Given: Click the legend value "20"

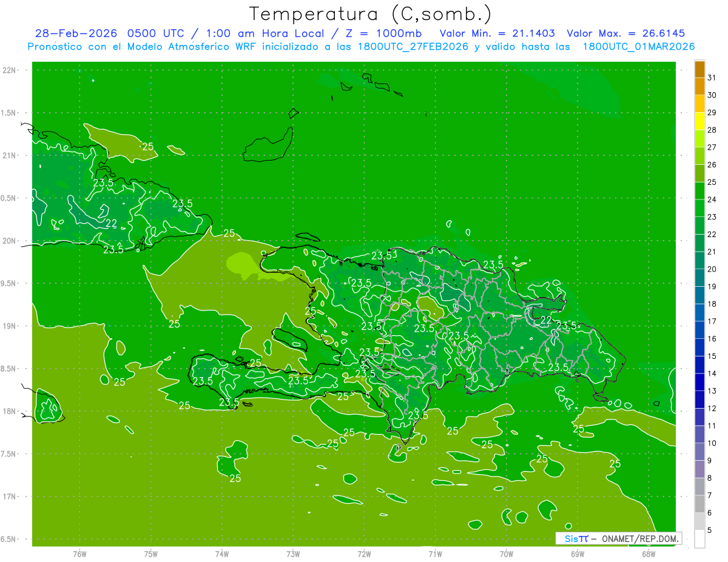Looking at the screenshot, I should coord(712,269).
